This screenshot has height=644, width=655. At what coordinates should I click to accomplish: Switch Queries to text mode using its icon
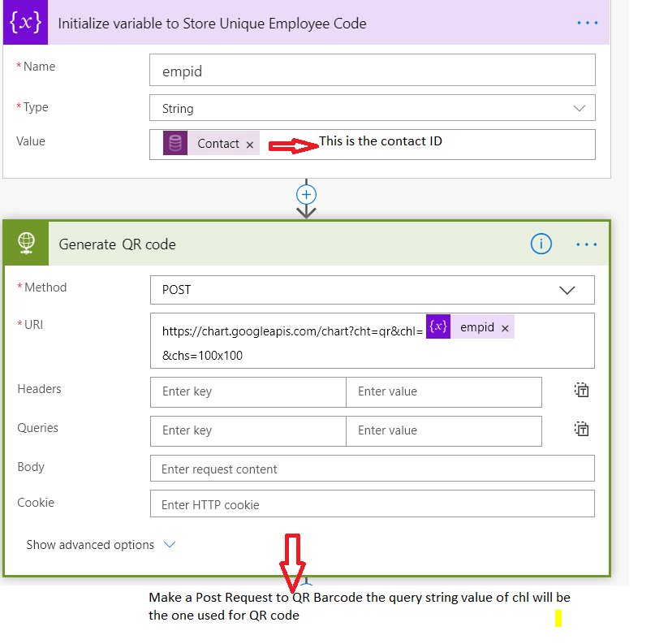click(x=581, y=429)
